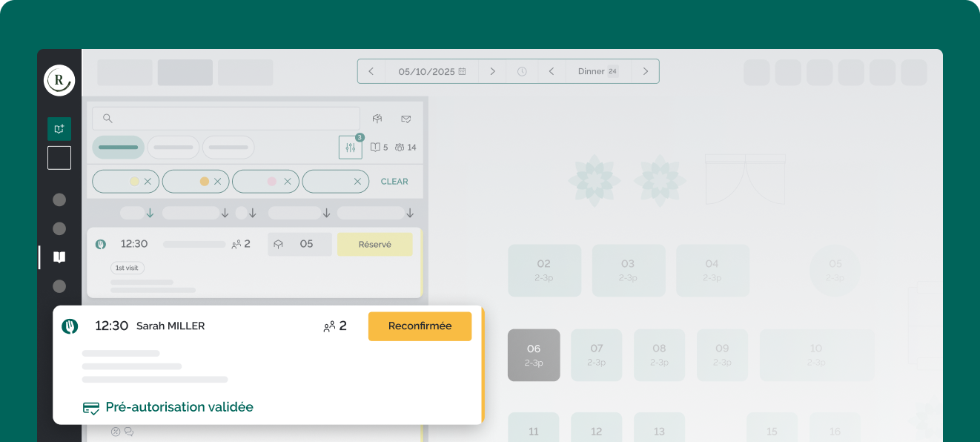
Task: Go to next date with right chevron
Action: (492, 71)
